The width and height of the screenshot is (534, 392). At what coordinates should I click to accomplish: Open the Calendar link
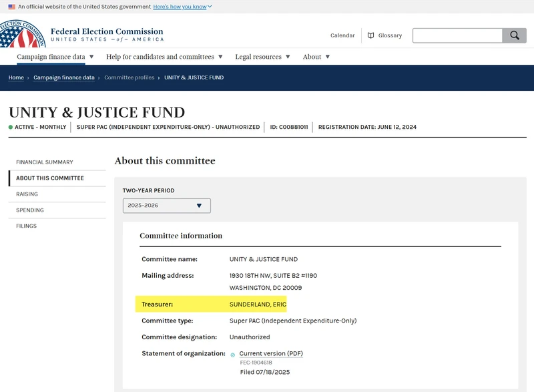click(x=342, y=35)
